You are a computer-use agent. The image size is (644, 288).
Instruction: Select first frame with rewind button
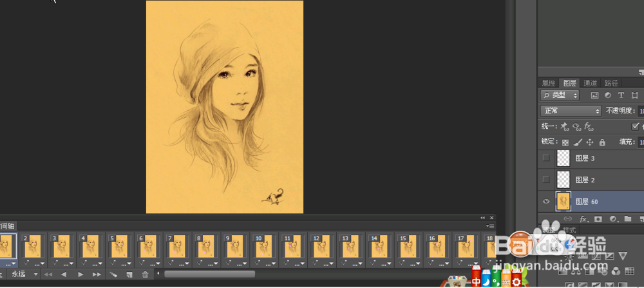[x=48, y=274]
